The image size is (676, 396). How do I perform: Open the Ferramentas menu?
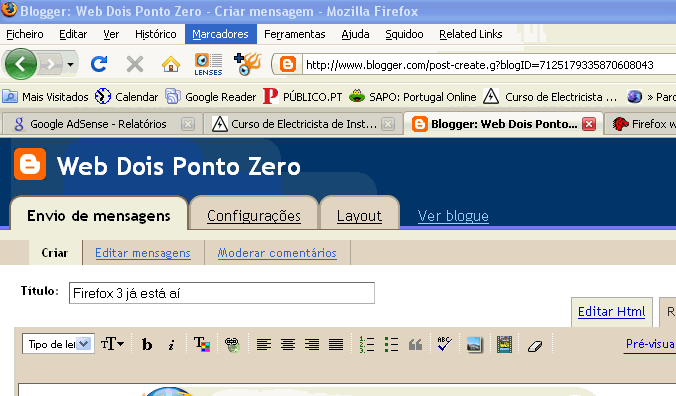(294, 34)
